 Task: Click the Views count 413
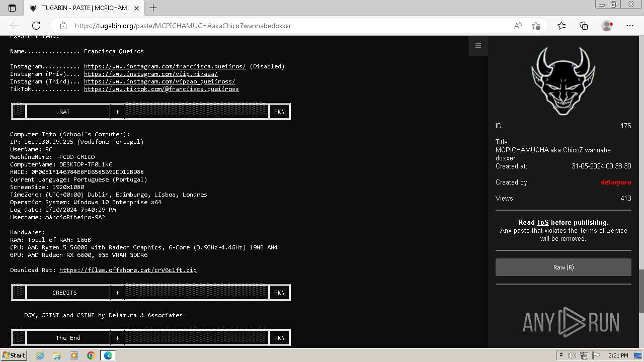point(626,198)
